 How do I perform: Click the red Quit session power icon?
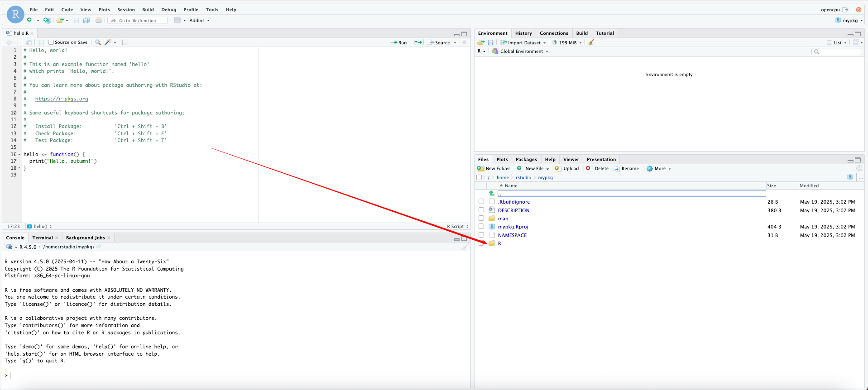click(858, 10)
